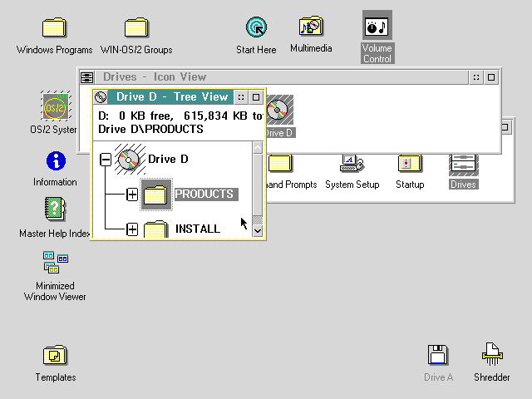Click the 'Drive D\PRODUCTS' path text
The image size is (532, 399).
coord(150,130)
